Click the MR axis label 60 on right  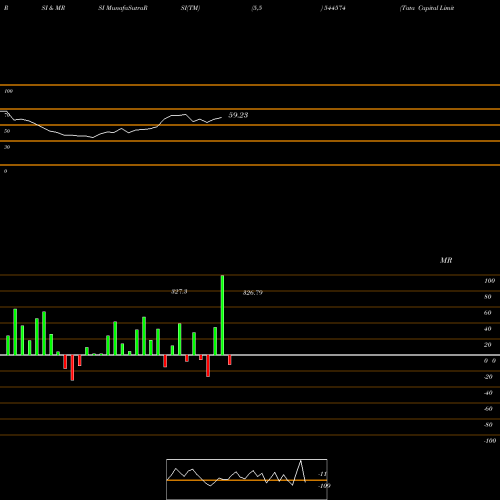coord(488,313)
